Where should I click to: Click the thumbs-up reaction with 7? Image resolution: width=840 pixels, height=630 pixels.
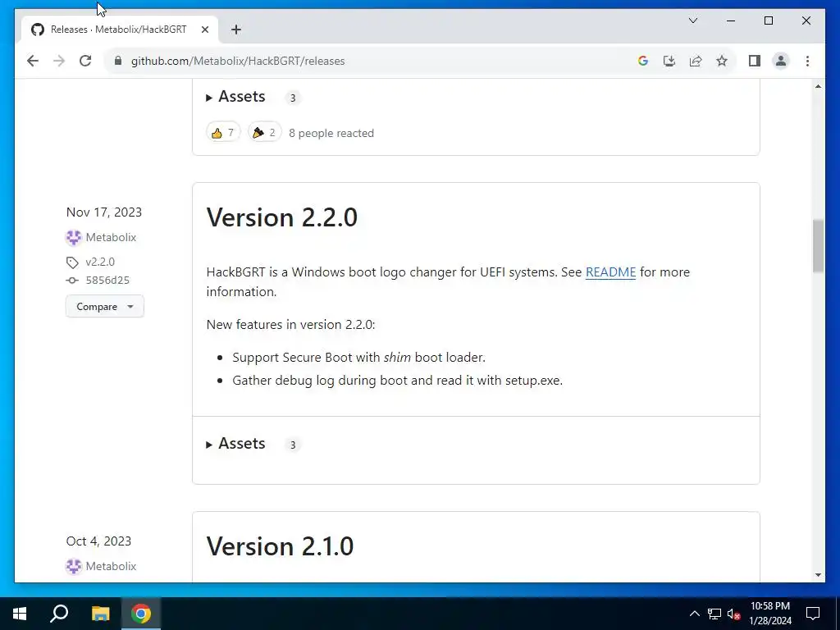[223, 132]
